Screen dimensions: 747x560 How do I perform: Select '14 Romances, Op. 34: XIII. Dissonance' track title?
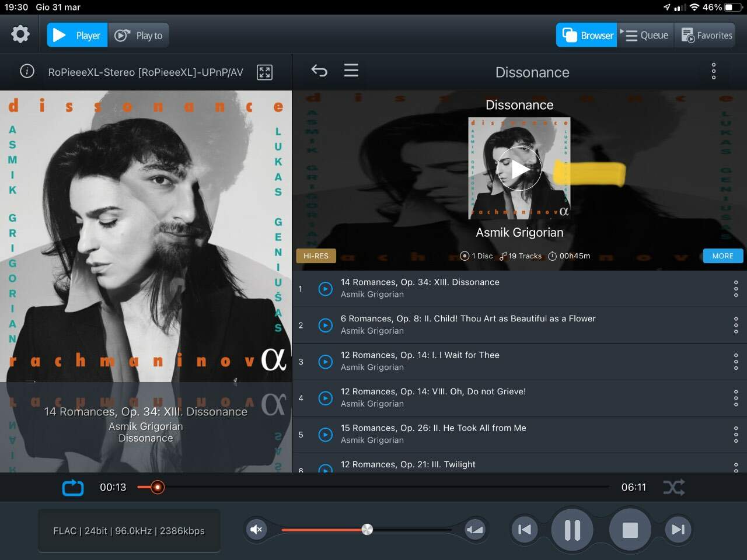(420, 282)
